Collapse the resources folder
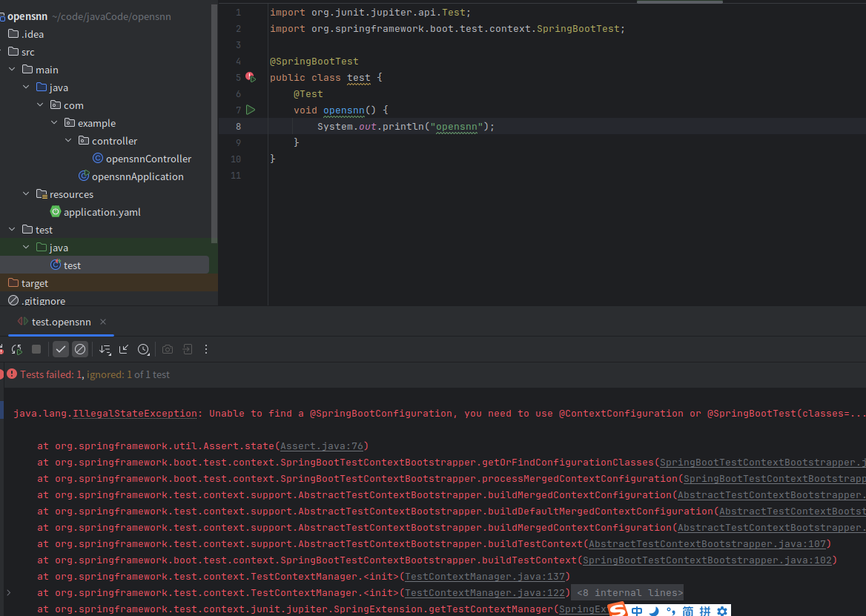This screenshot has width=866, height=616. (26, 193)
